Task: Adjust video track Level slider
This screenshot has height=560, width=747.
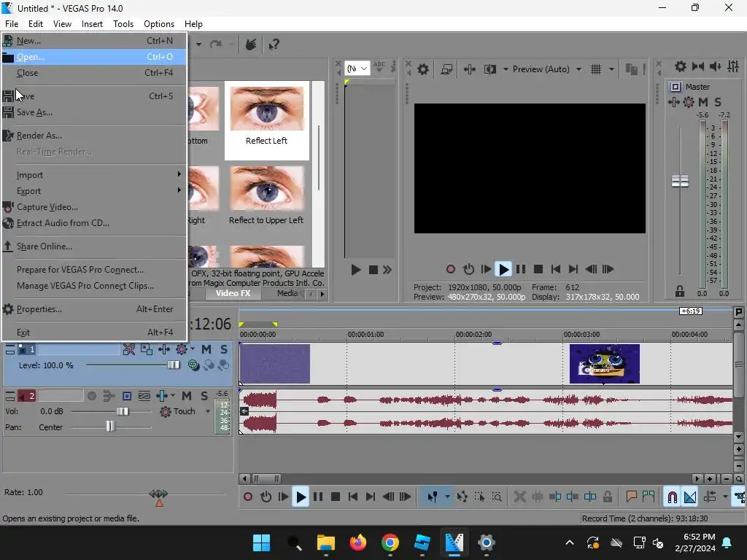Action: [174, 365]
